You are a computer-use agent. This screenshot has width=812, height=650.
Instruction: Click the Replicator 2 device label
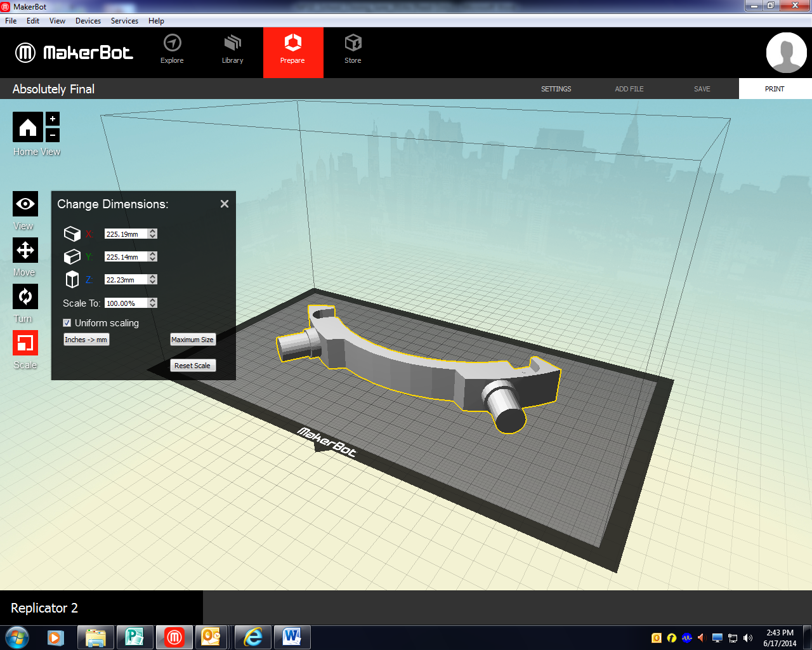[x=44, y=608]
